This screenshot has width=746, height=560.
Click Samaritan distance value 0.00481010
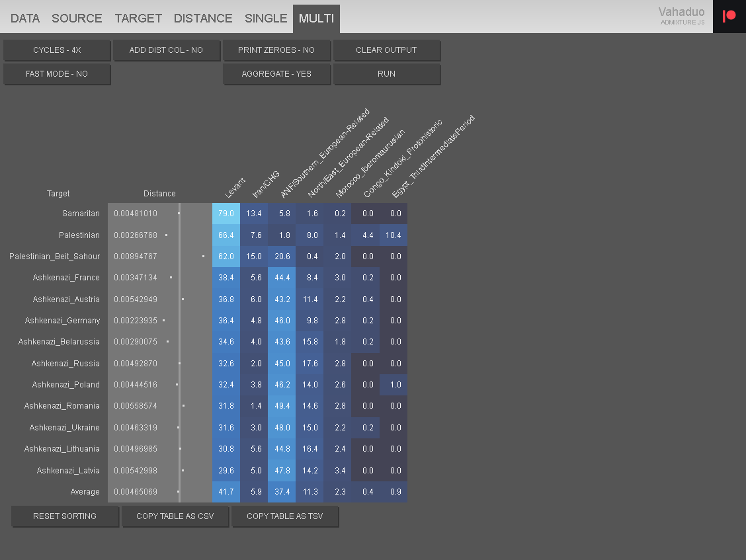136,214
